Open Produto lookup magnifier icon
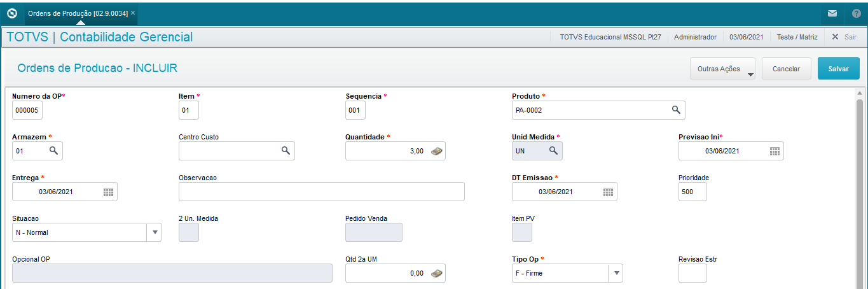Viewport: 868px width, 289px height. click(677, 109)
